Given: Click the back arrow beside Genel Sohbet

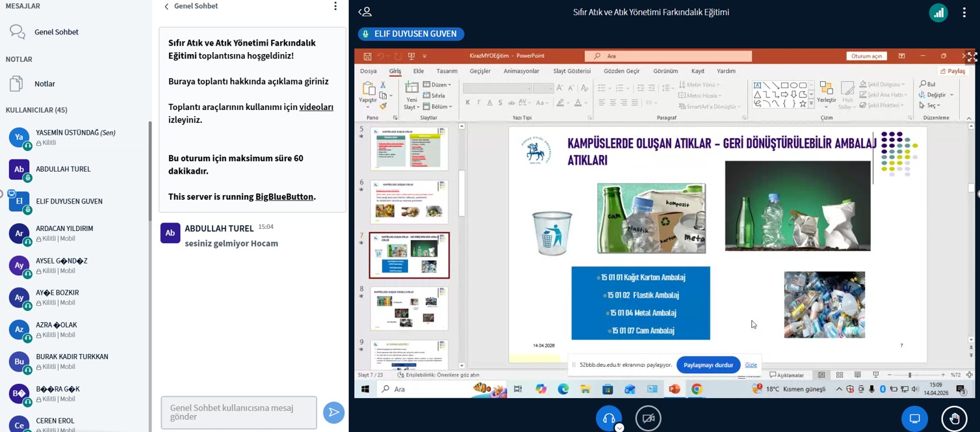Looking at the screenshot, I should tap(166, 7).
